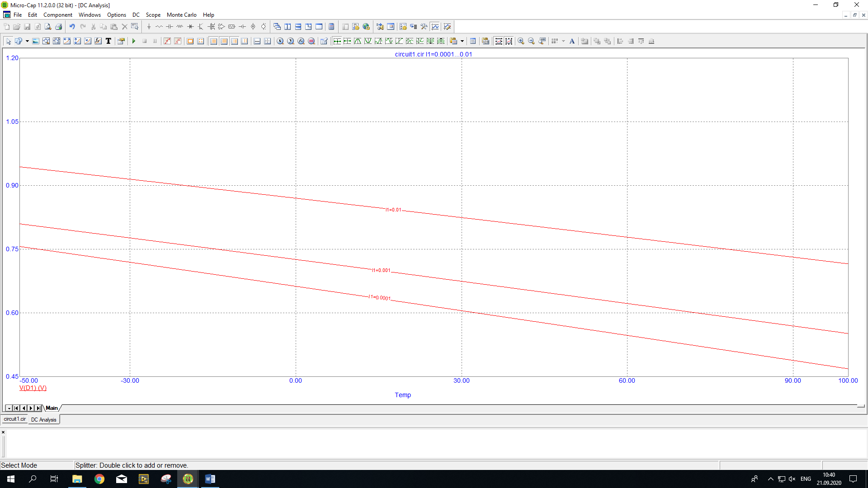Pick the Opamp triangle component icon

[222, 27]
